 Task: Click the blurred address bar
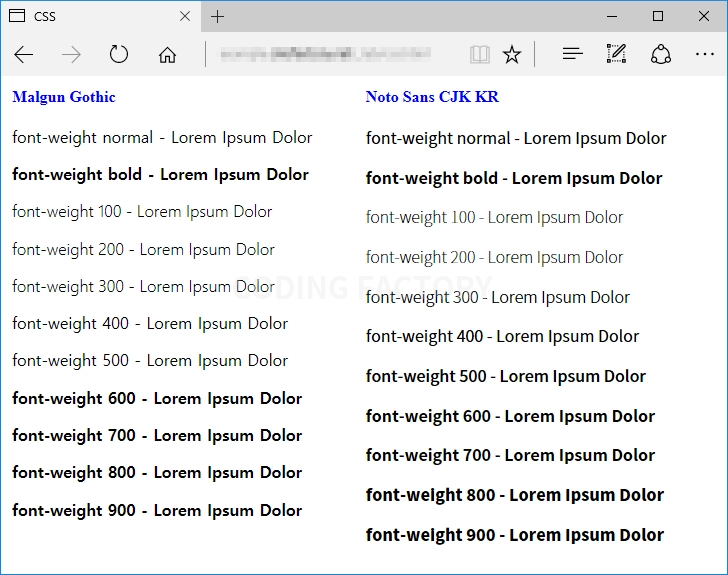point(325,54)
